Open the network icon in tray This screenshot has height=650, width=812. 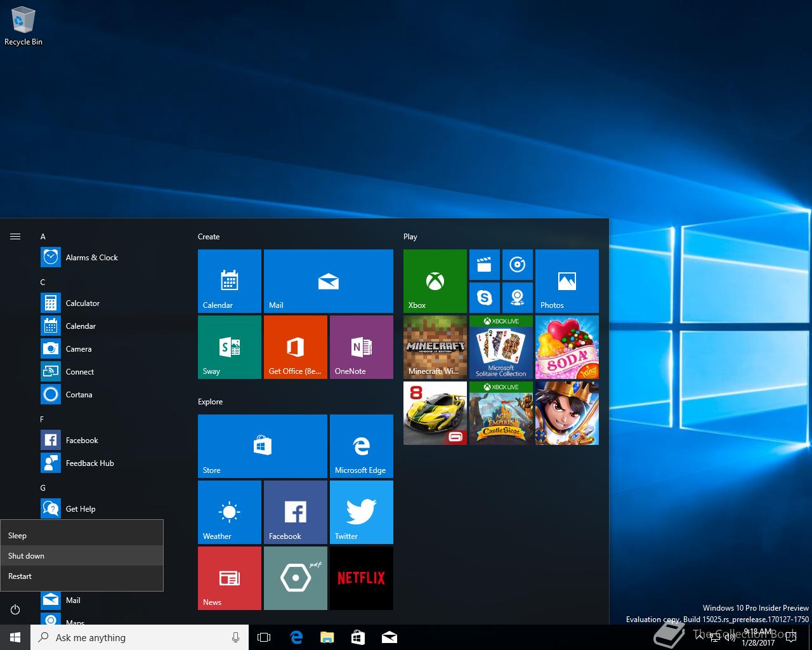coord(714,637)
